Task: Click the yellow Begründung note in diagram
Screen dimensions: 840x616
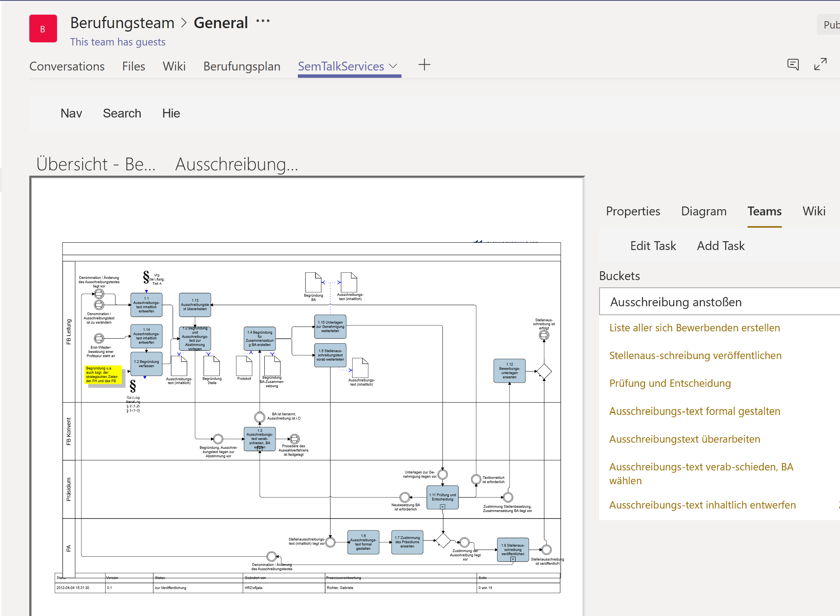Action: [103, 375]
